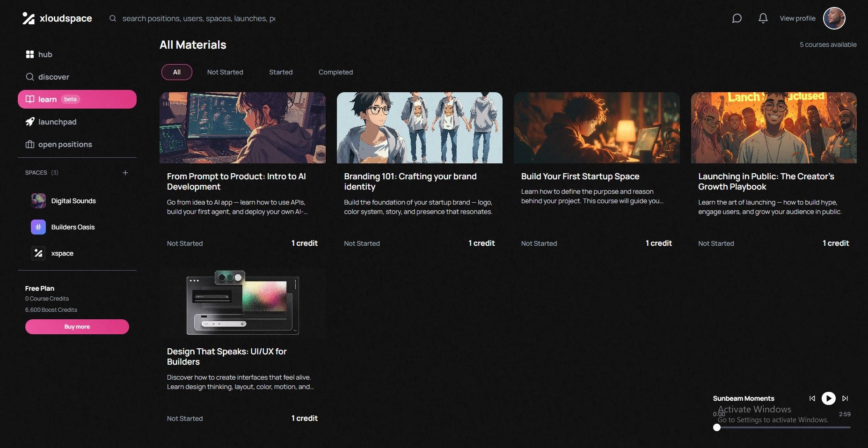Open the AI Development course thumbnail

tap(242, 128)
